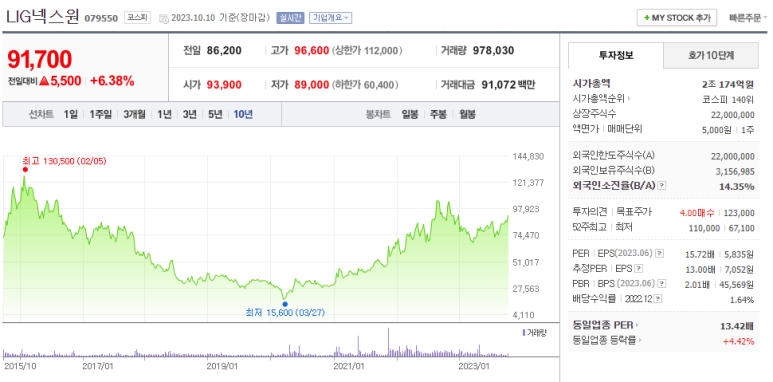Click the 시가총액 value 2조 174억원
This screenshot has height=382, width=773.
pos(728,84)
